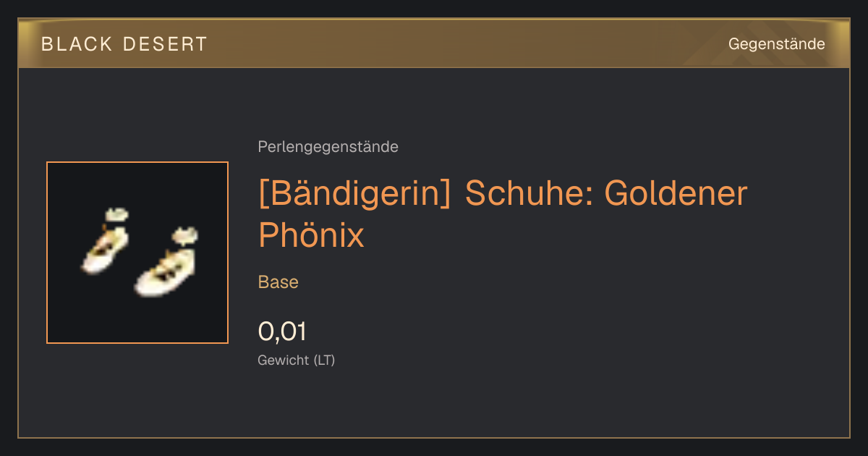The height and width of the screenshot is (456, 868).
Task: Click the golden header banner center
Action: click(434, 43)
